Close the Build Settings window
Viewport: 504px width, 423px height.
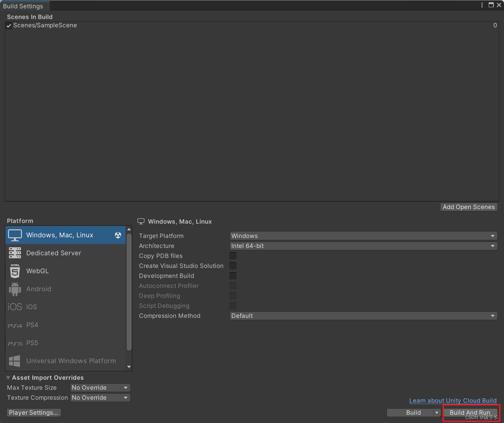click(x=499, y=5)
